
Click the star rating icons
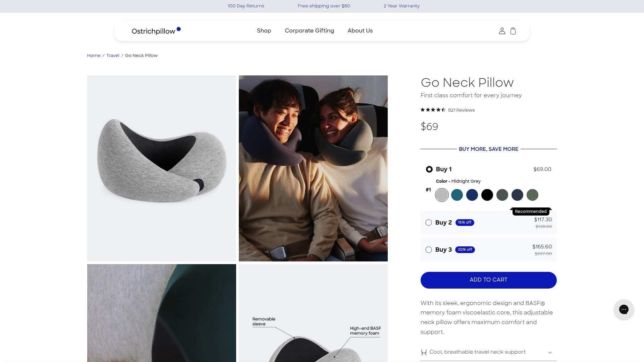432,110
